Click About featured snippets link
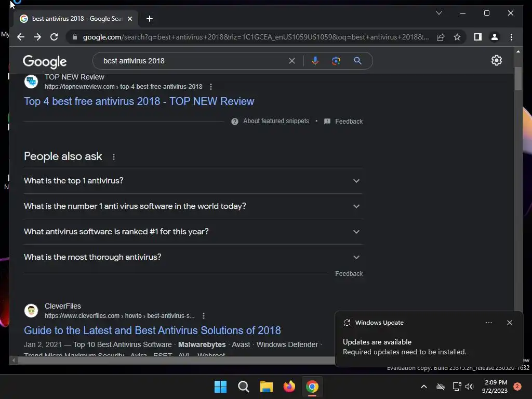The height and width of the screenshot is (399, 532). [276, 121]
